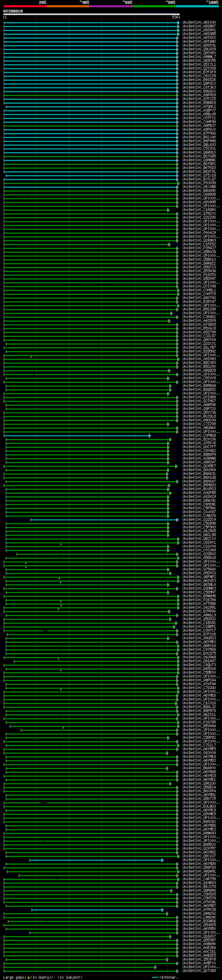Click UniRef100_Q8MUR4 label
222x980 pixels.
click(x=199, y=891)
